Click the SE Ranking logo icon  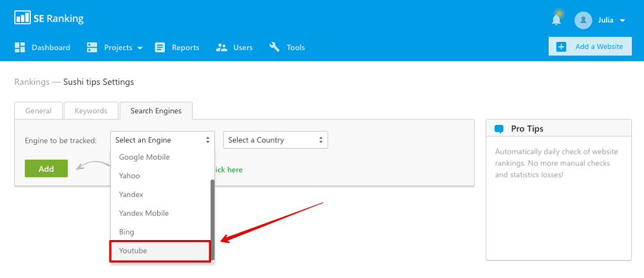click(23, 18)
